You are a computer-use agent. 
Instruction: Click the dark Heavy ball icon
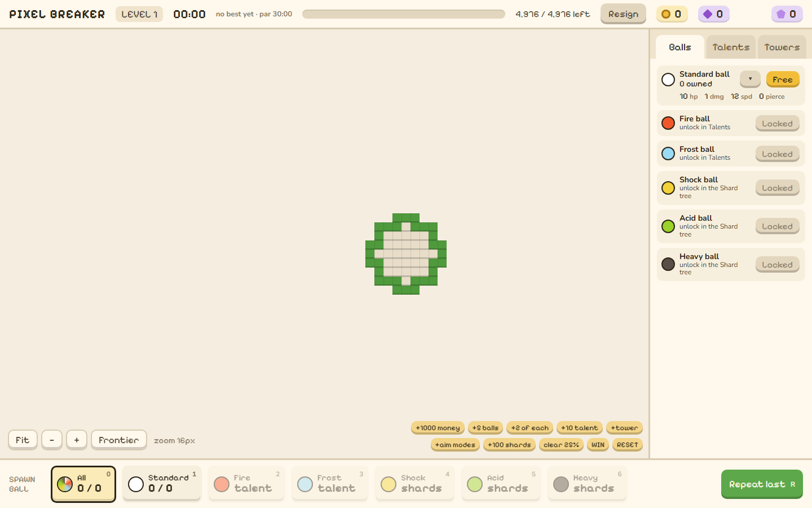668,264
